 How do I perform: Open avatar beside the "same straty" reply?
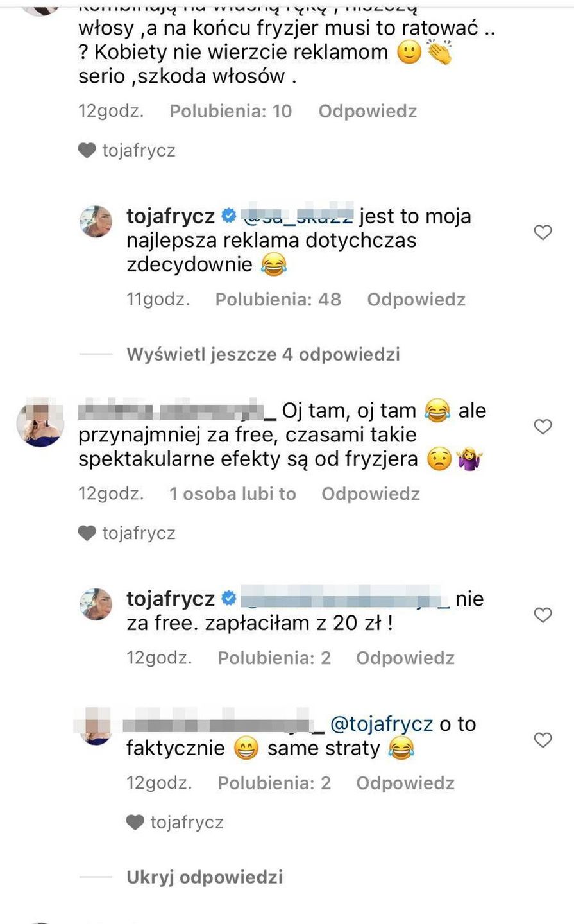tap(96, 726)
